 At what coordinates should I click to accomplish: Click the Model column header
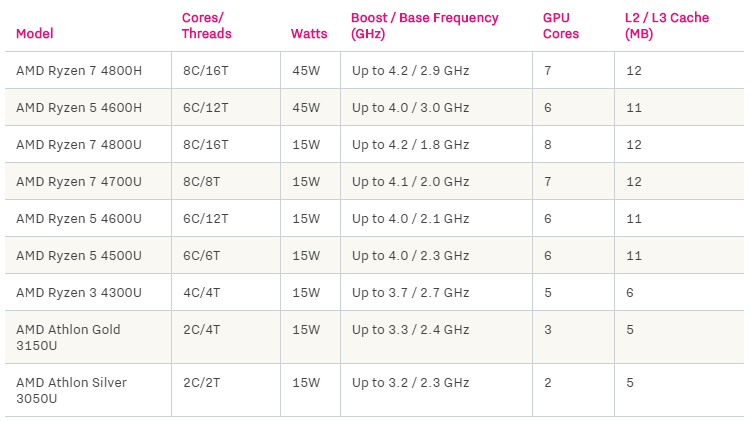pos(34,33)
